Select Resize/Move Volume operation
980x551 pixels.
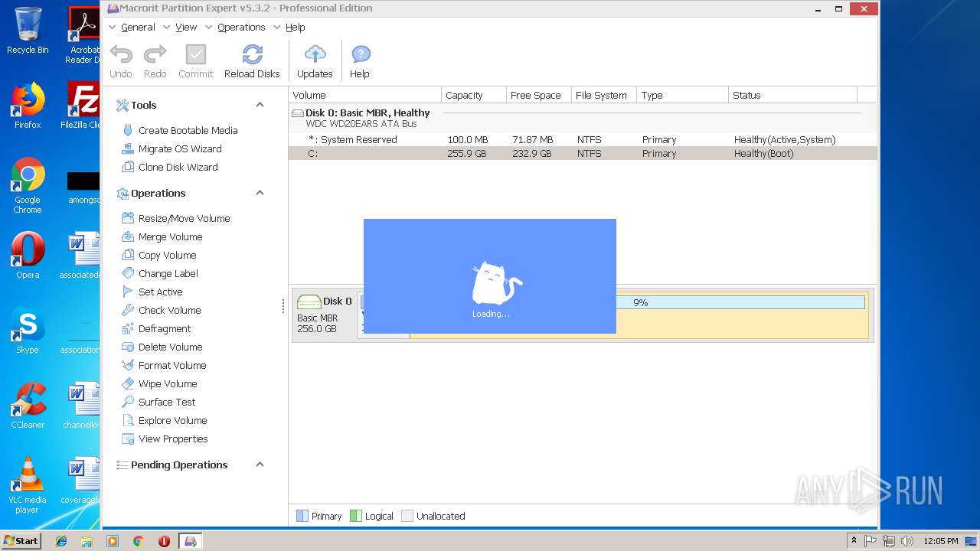click(x=184, y=218)
